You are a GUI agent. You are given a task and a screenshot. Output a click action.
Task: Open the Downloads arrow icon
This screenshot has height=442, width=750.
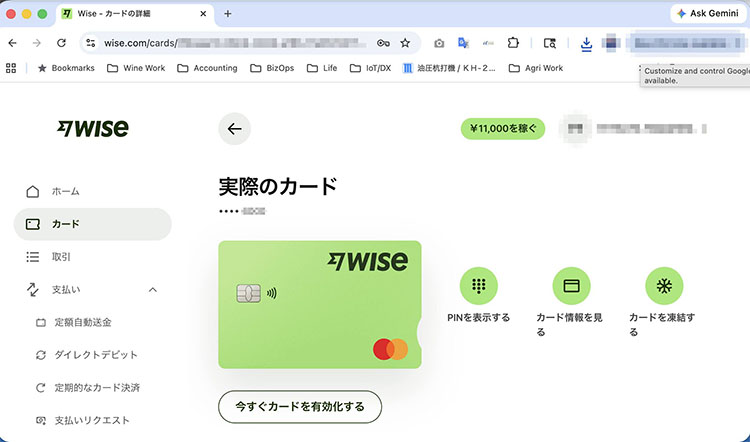[586, 44]
